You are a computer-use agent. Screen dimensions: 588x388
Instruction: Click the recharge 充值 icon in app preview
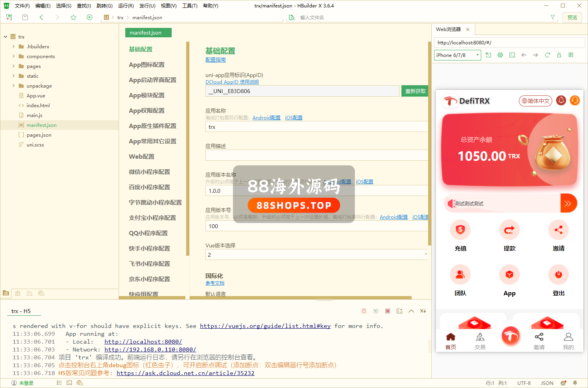460,230
